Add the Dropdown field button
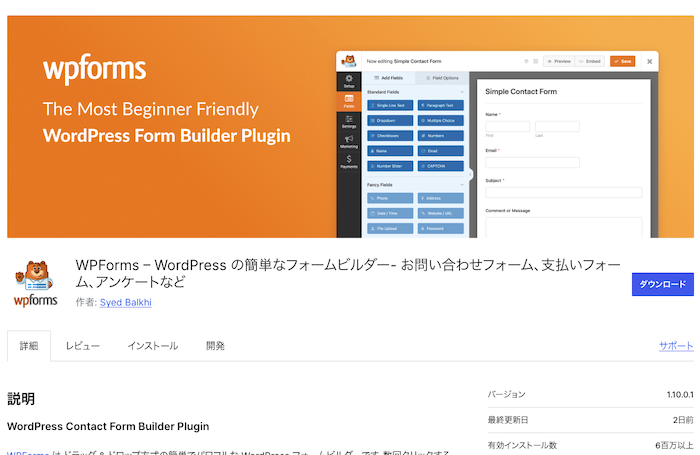Viewport: 700px width, 455px height. [391, 120]
